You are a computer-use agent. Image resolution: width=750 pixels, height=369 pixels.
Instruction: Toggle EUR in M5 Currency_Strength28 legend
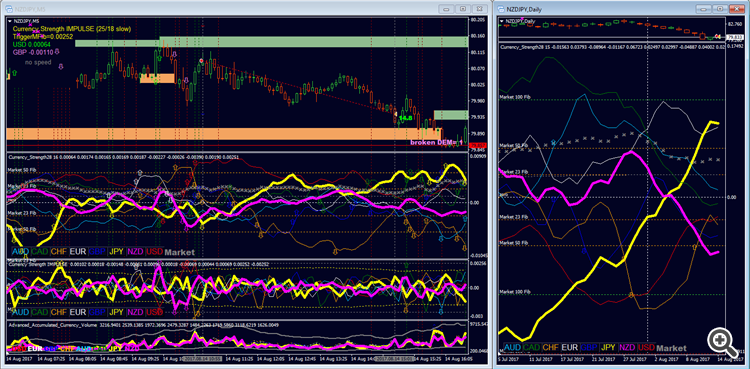(x=78, y=251)
